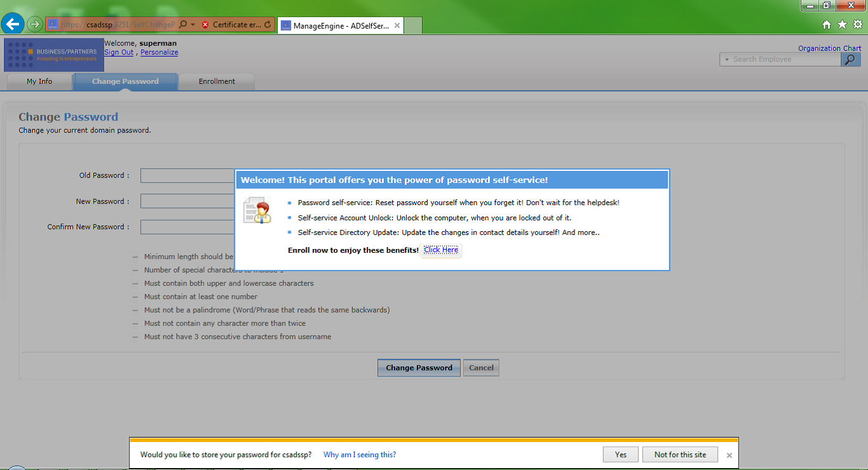Image resolution: width=868 pixels, height=470 pixels.
Task: Click the 'superman' username text
Action: 158,43
